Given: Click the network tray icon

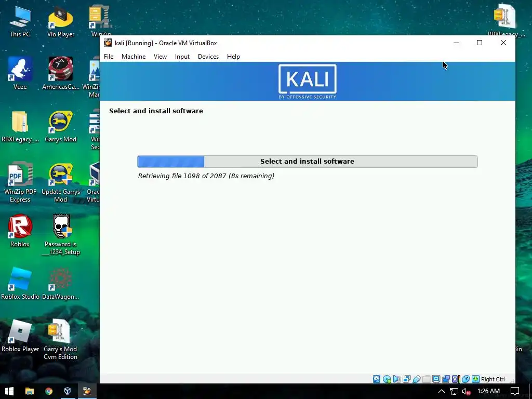Looking at the screenshot, I should click(454, 391).
